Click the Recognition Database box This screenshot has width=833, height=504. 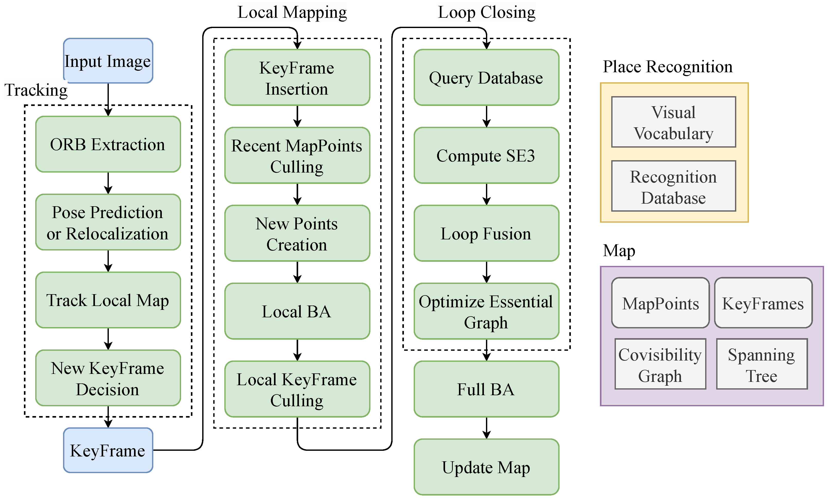pyautogui.click(x=674, y=186)
